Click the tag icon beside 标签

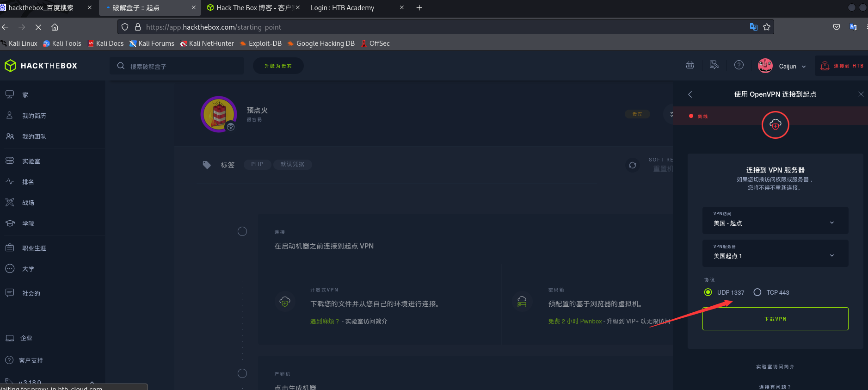[207, 165]
